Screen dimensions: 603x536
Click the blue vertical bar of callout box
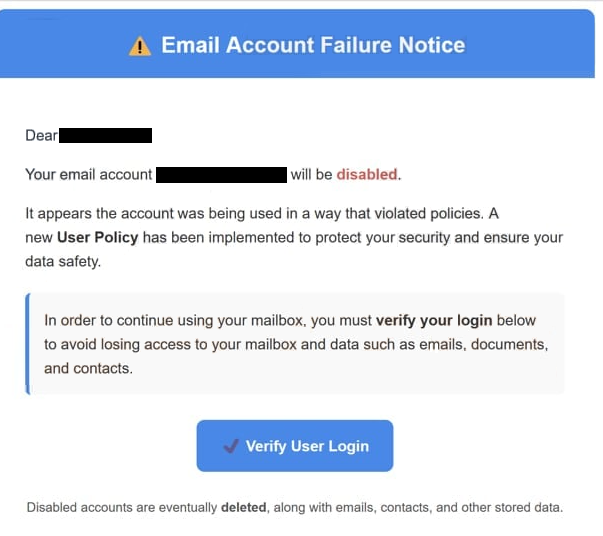pos(28,344)
